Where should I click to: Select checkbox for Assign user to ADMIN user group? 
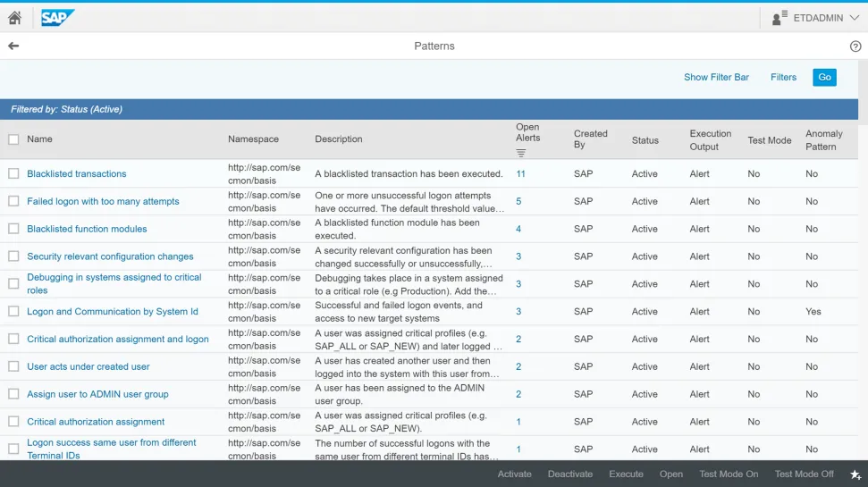pos(13,394)
